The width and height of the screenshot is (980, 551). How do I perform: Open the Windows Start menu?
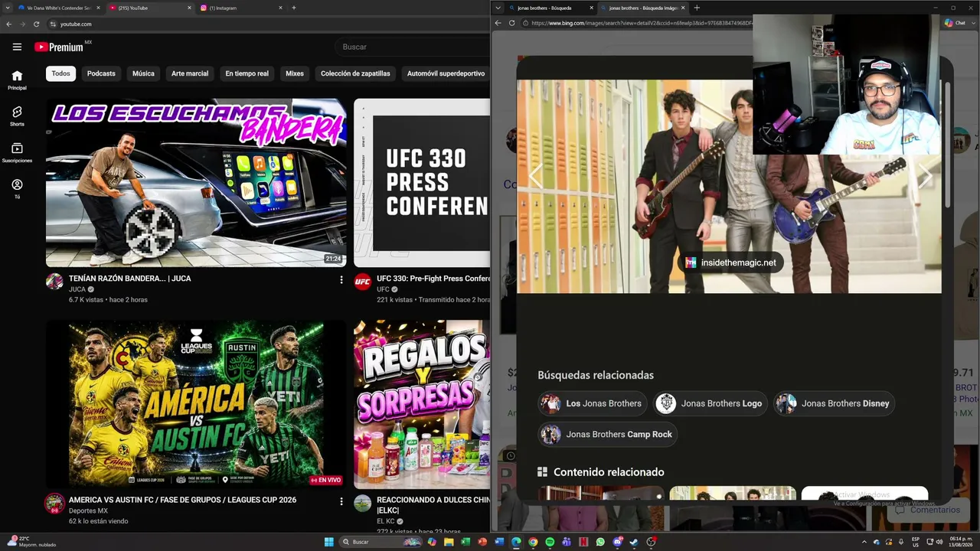tap(329, 542)
